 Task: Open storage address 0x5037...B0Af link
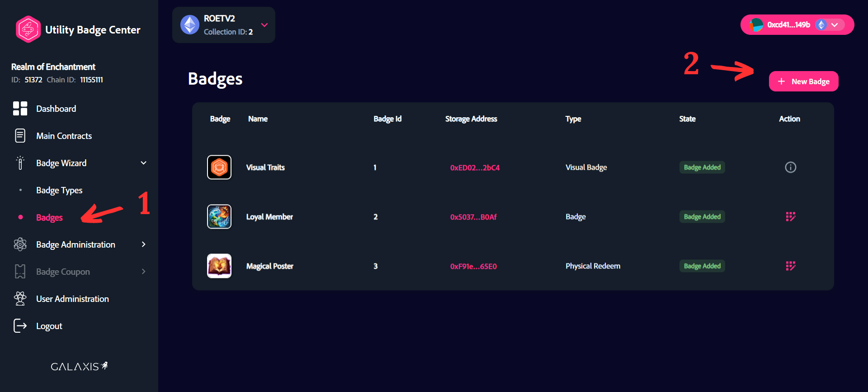(473, 217)
